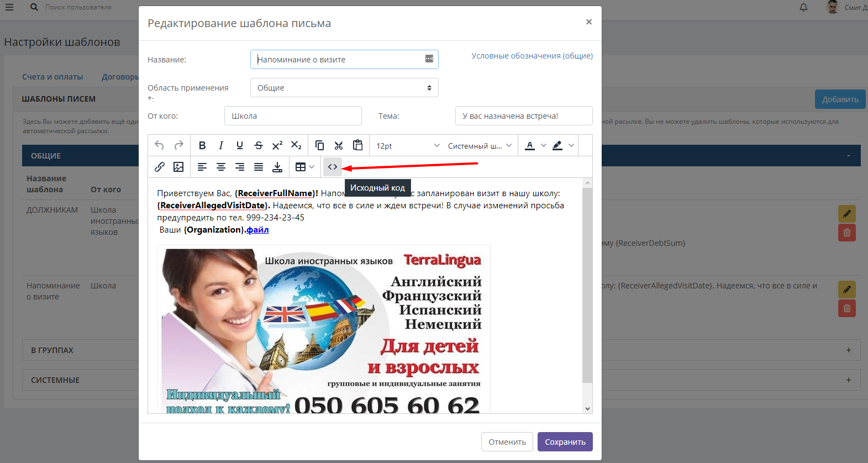This screenshot has height=463, width=868.
Task: Switch to the Договоры tab
Action: pos(120,77)
